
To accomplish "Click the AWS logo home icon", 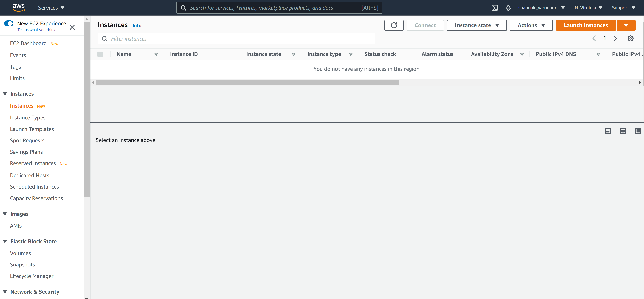I will pyautogui.click(x=19, y=7).
